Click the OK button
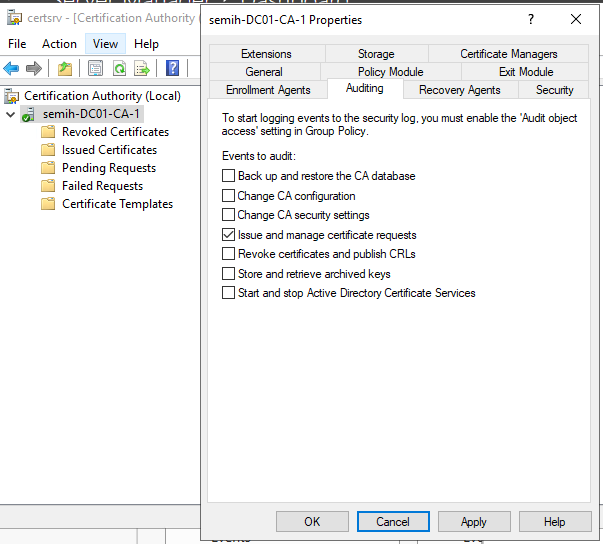 [x=312, y=521]
